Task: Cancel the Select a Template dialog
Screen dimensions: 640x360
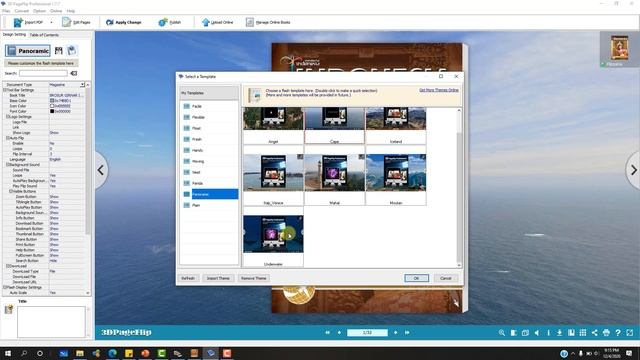Action: point(446,278)
